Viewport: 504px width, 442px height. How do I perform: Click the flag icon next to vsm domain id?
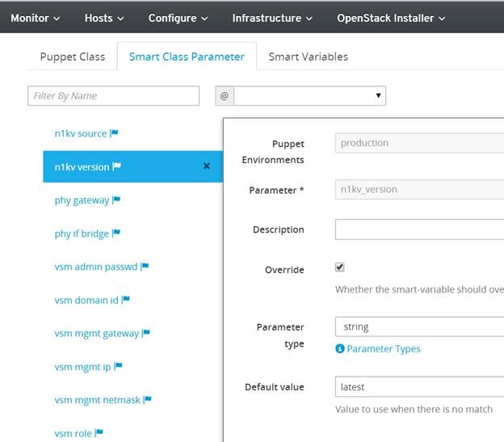[126, 300]
